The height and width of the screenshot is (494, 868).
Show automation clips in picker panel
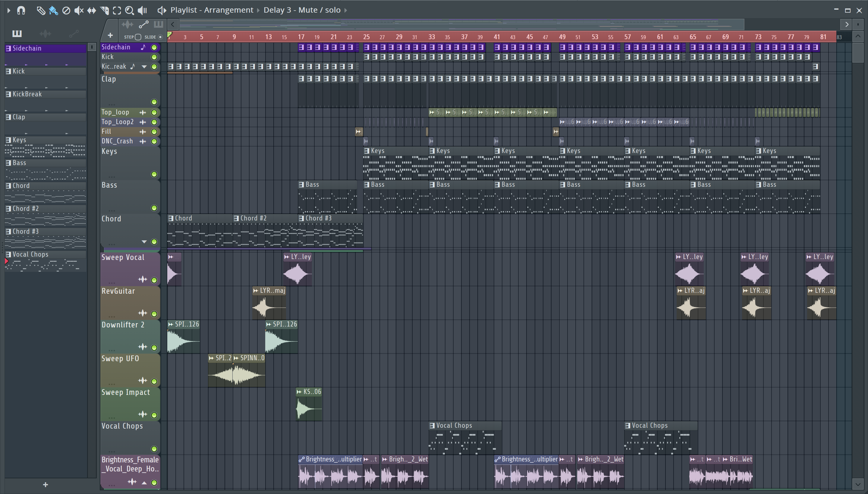tap(74, 33)
